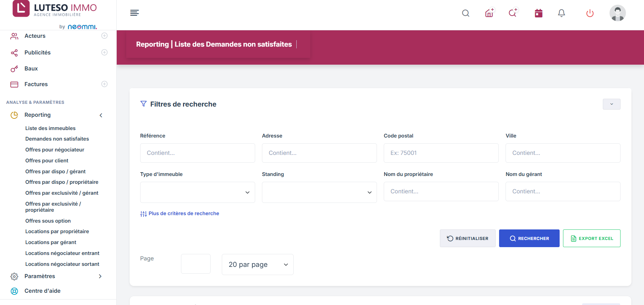This screenshot has width=644, height=305.
Task: Click the add property house icon
Action: point(490,13)
